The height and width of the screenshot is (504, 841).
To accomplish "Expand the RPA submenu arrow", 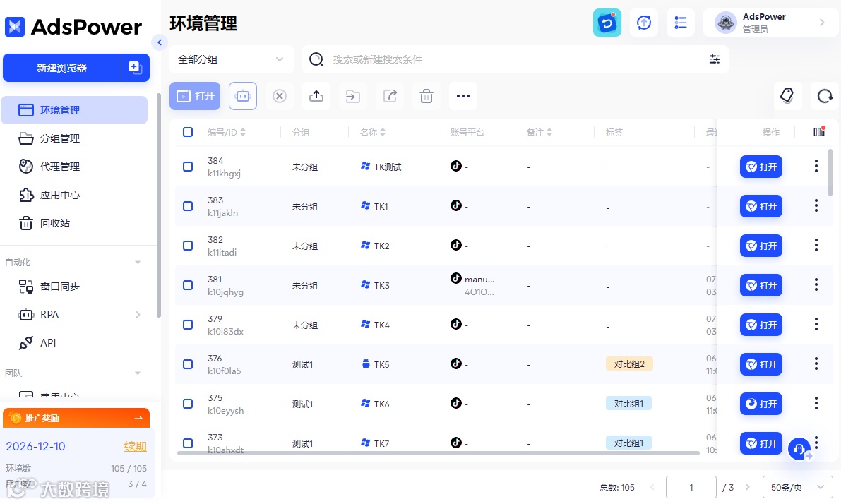I will click(x=138, y=315).
